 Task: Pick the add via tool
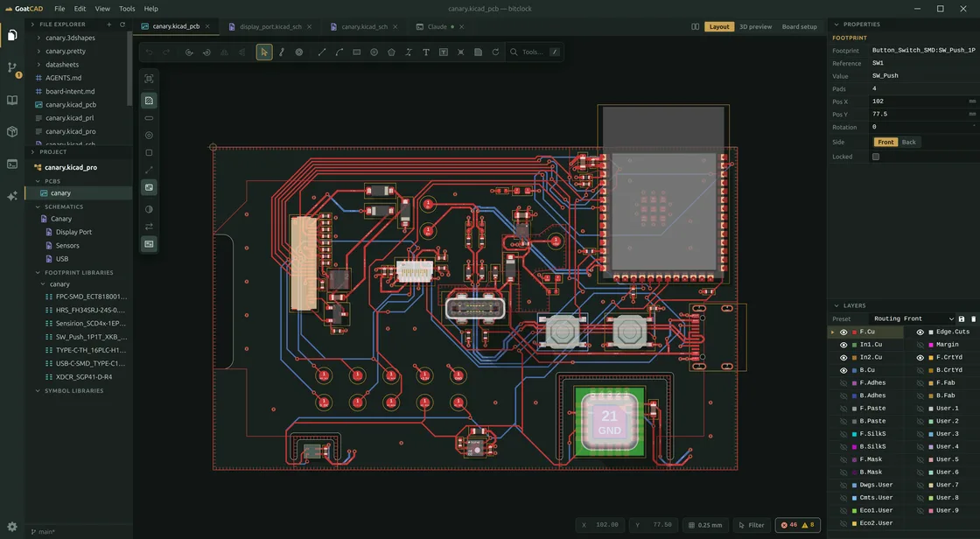(x=299, y=52)
